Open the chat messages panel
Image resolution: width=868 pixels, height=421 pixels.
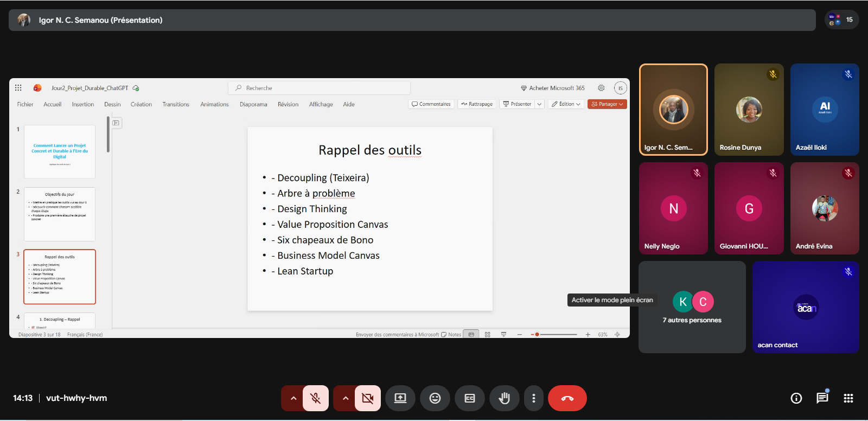click(x=822, y=398)
